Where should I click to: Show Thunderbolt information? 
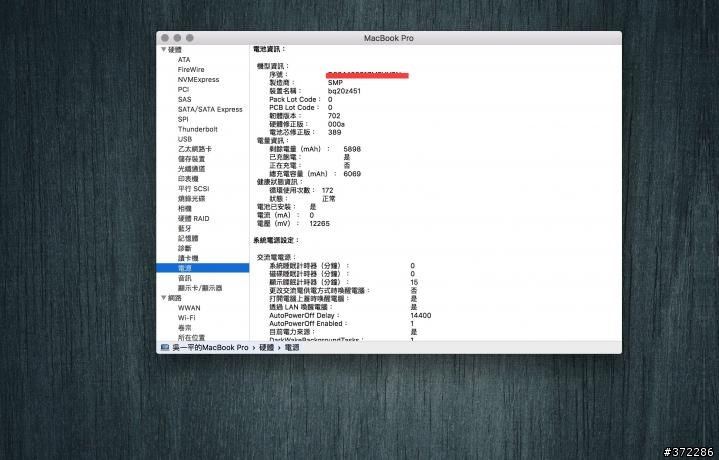click(198, 129)
